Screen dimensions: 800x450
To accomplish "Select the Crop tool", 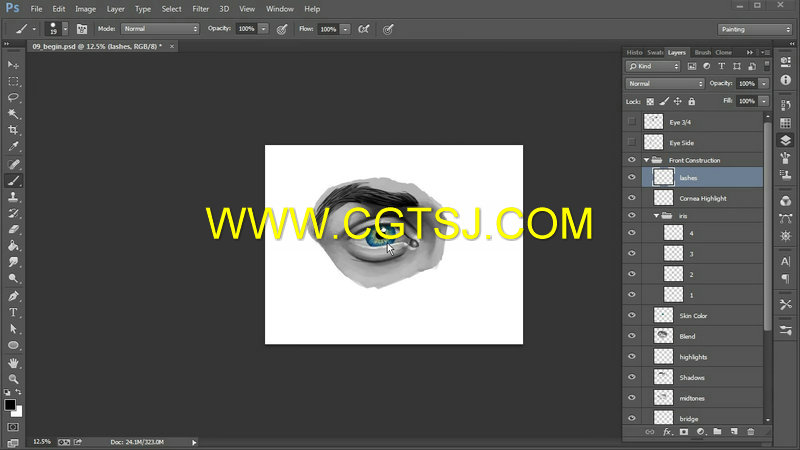I will tap(13, 130).
